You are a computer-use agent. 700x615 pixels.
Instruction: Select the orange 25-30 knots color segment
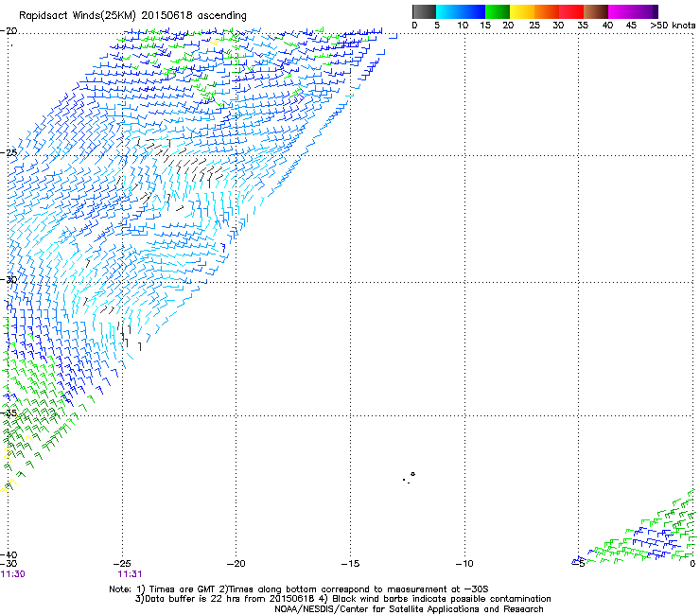pyautogui.click(x=547, y=11)
